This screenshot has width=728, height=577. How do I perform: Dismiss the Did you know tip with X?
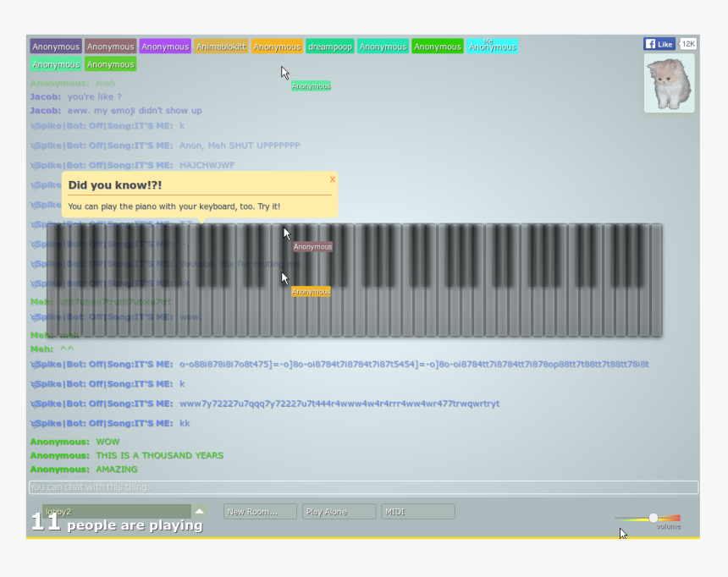point(332,179)
